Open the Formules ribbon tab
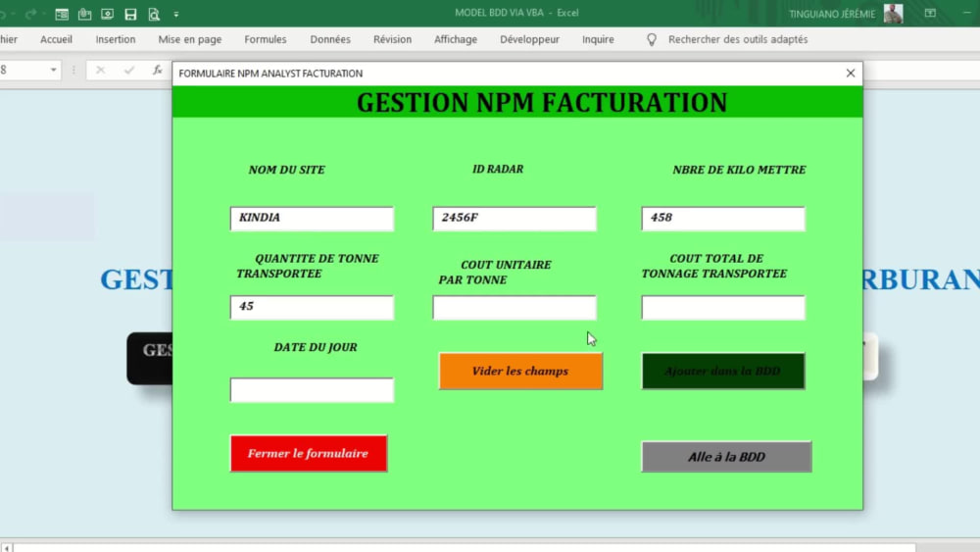Image resolution: width=980 pixels, height=552 pixels. 266,39
